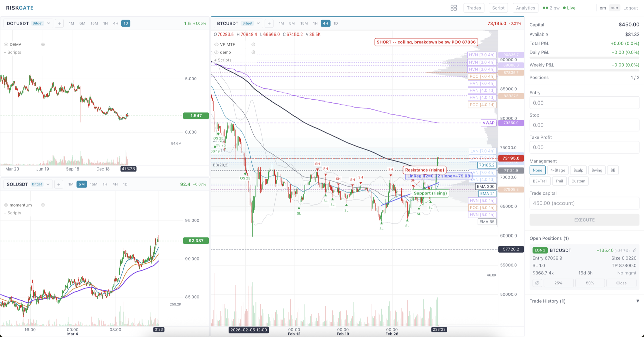The image size is (644, 337).
Task: Select the 4-Stage management mode
Action: click(558, 170)
